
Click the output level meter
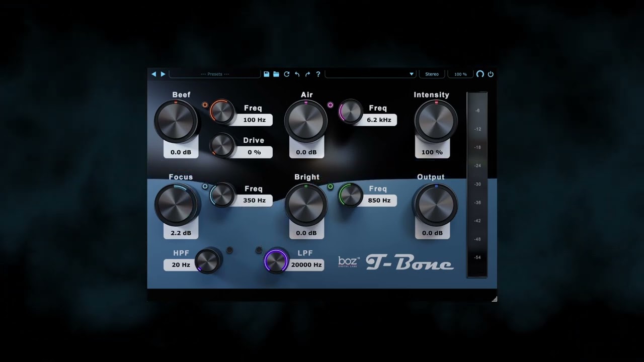(477, 185)
